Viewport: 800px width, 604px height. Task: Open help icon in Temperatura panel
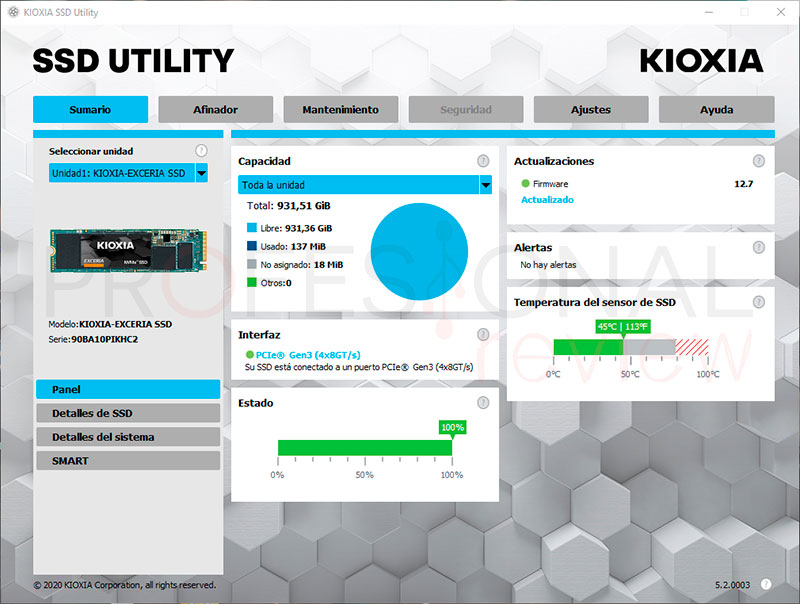(x=759, y=302)
